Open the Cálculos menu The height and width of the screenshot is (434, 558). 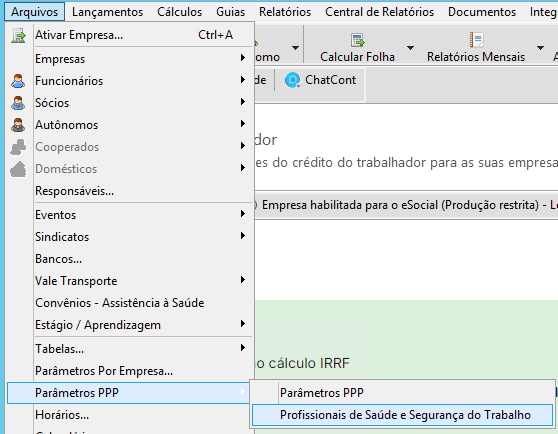click(x=180, y=12)
